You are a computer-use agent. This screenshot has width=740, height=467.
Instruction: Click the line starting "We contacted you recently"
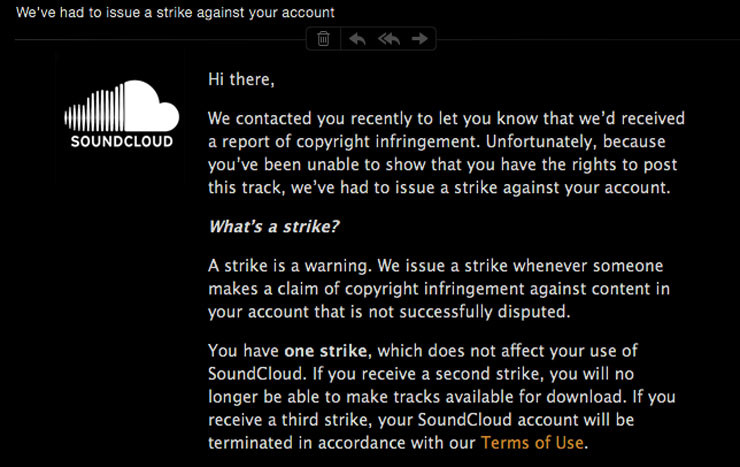pos(446,118)
